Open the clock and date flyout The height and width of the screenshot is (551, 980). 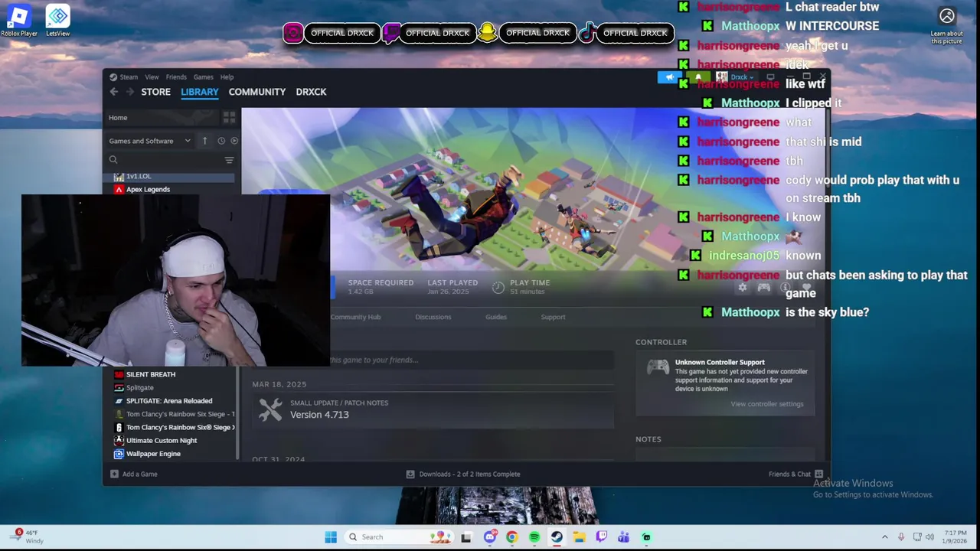[x=955, y=536]
